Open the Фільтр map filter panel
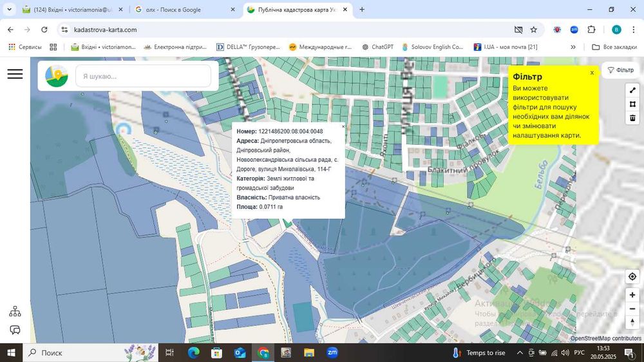Viewport: 644px width, 362px height. click(x=621, y=70)
